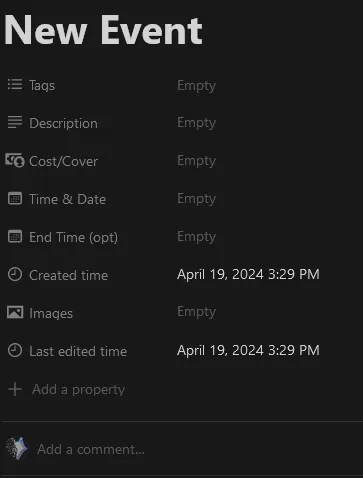Viewport: 363px width, 478px height.
Task: Add files to the empty Images field
Action: [x=196, y=312]
